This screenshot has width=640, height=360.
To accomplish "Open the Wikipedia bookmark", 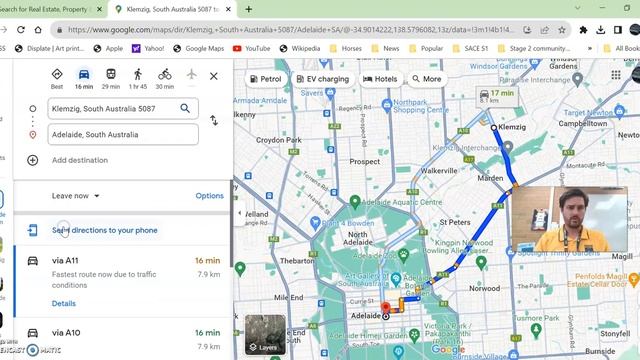I will [300, 49].
